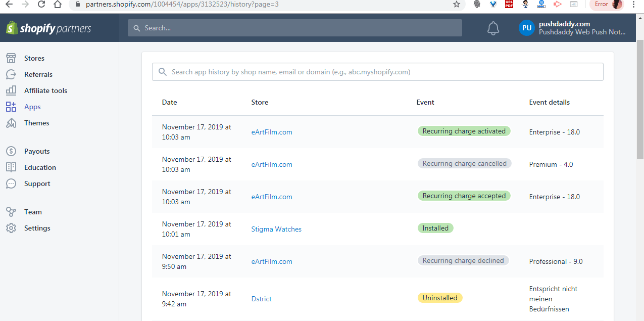Click the Settings gear icon
This screenshot has width=644, height=321.
click(11, 228)
